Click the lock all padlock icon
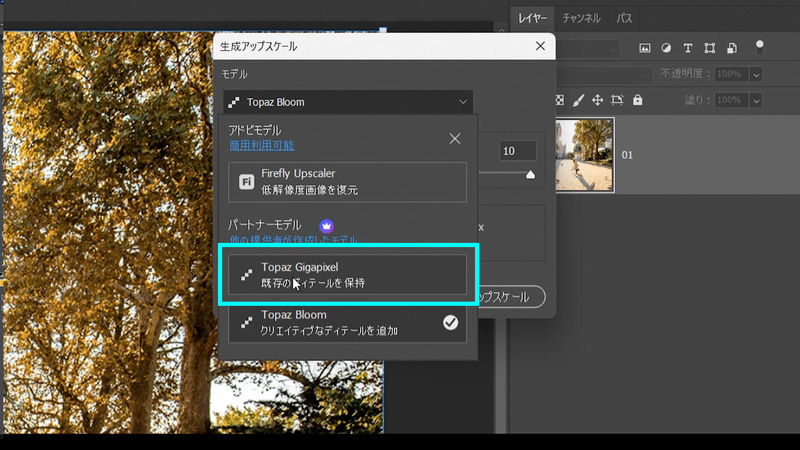Image resolution: width=800 pixels, height=450 pixels. [637, 100]
